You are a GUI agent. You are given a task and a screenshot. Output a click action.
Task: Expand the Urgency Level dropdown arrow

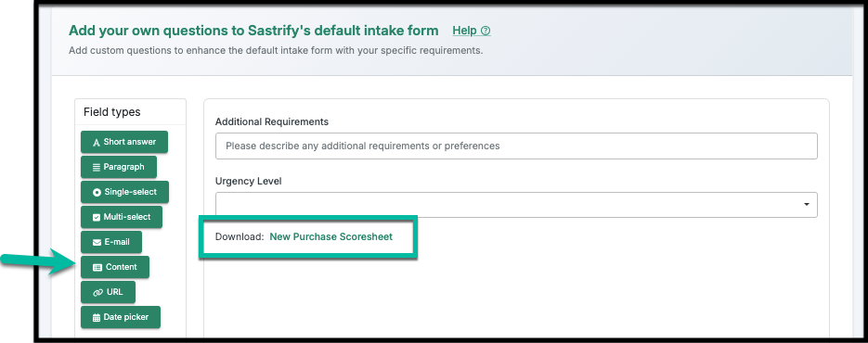pos(807,205)
